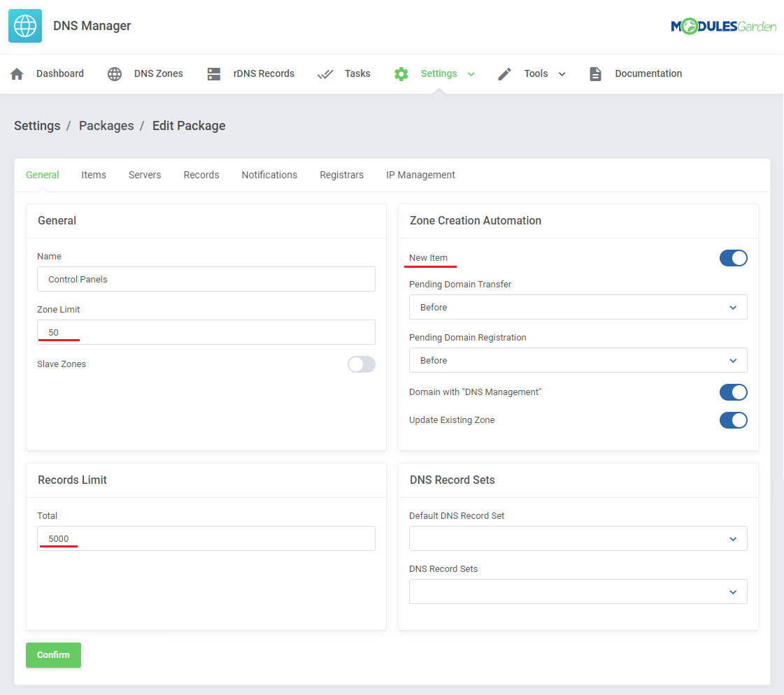Open the Dashboard menu item
784x695 pixels.
60,73
